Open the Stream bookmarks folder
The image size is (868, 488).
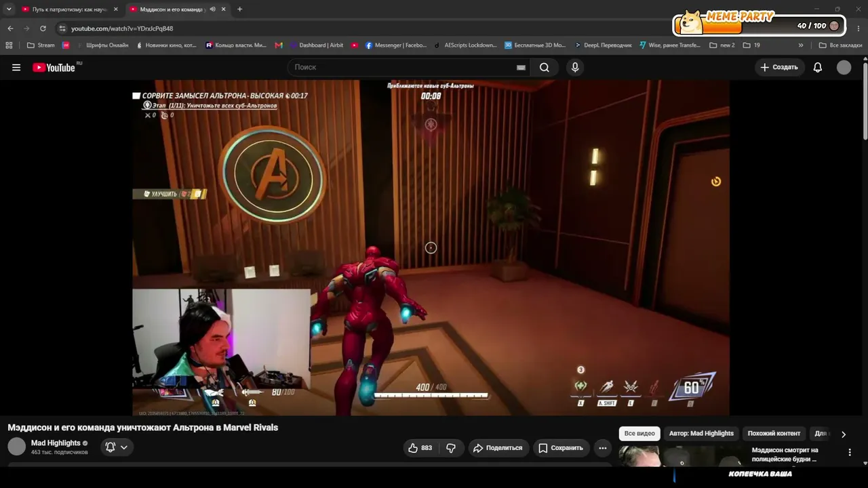(x=41, y=45)
